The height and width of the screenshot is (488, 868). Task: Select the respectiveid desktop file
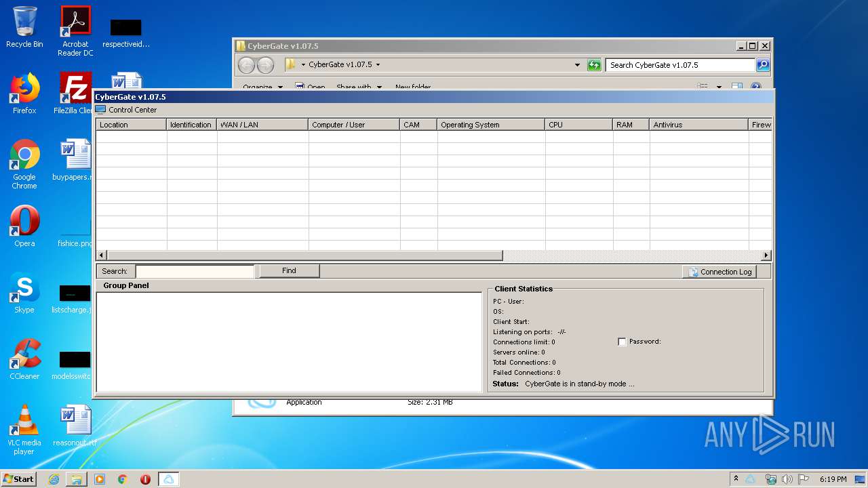click(x=126, y=33)
